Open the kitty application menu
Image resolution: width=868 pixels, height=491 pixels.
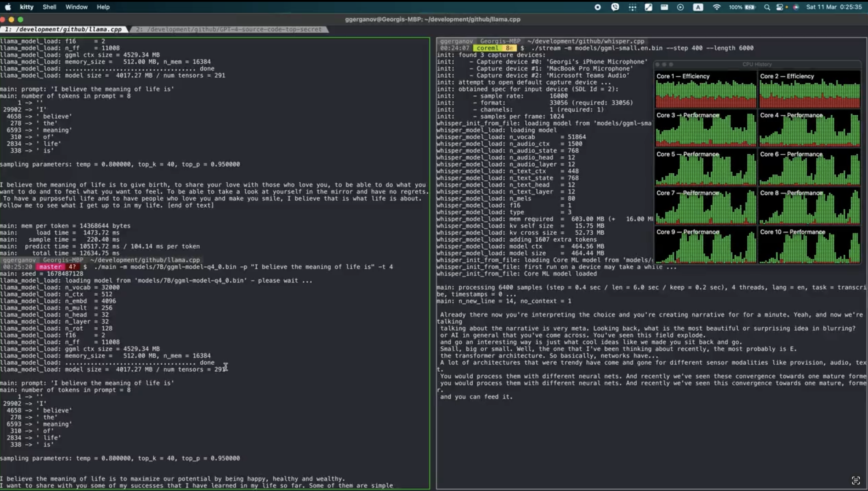pyautogui.click(x=27, y=7)
